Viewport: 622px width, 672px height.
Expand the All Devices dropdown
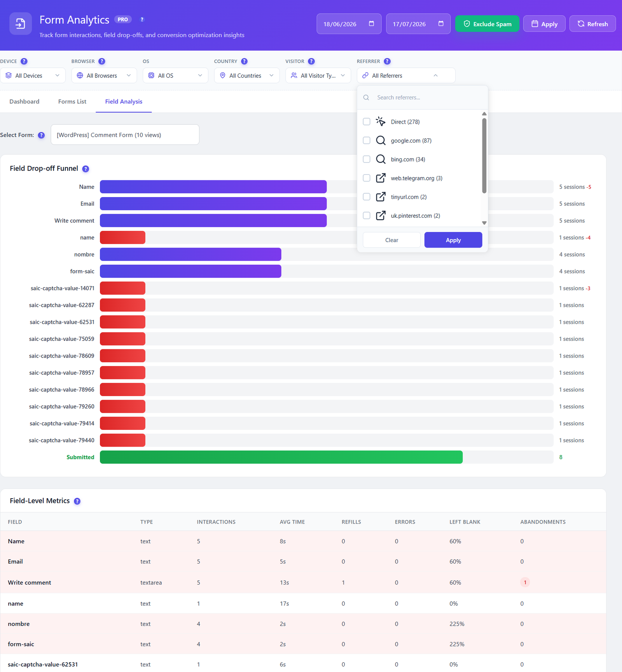(33, 75)
